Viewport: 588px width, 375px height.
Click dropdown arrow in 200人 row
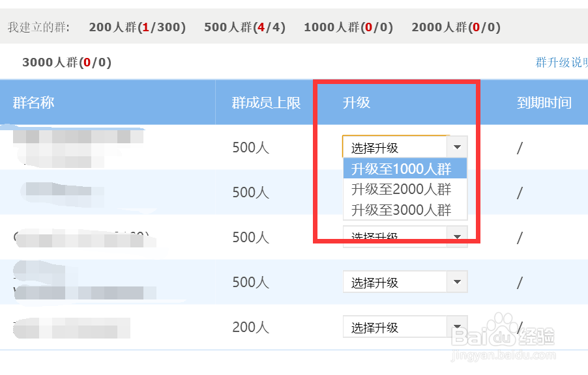[x=458, y=327]
